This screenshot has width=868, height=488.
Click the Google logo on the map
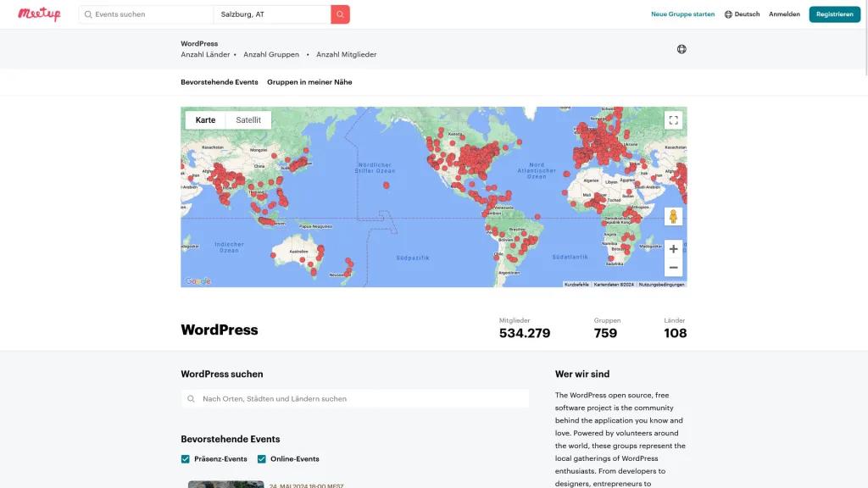(198, 281)
